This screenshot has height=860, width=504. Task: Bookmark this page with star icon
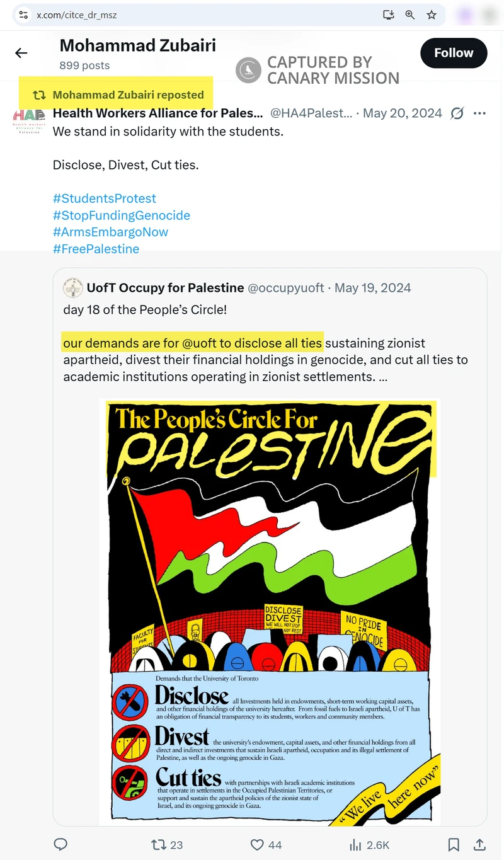click(432, 14)
